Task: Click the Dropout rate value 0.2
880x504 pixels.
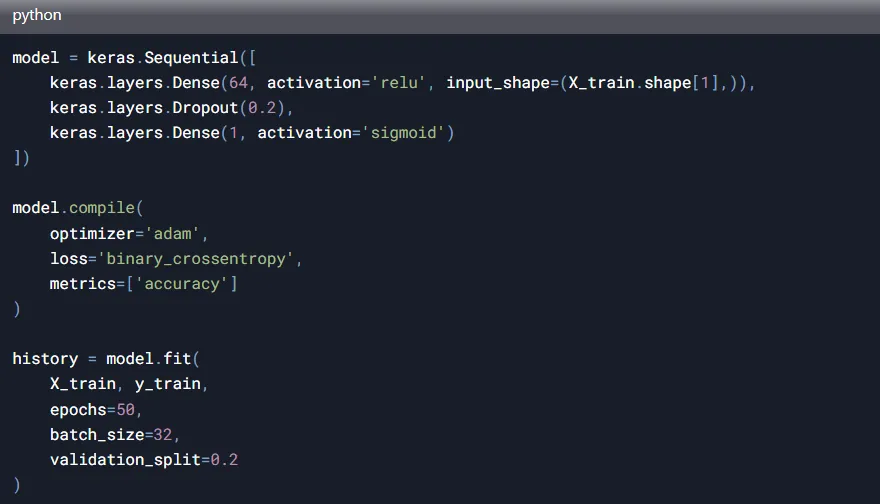Action: point(262,108)
